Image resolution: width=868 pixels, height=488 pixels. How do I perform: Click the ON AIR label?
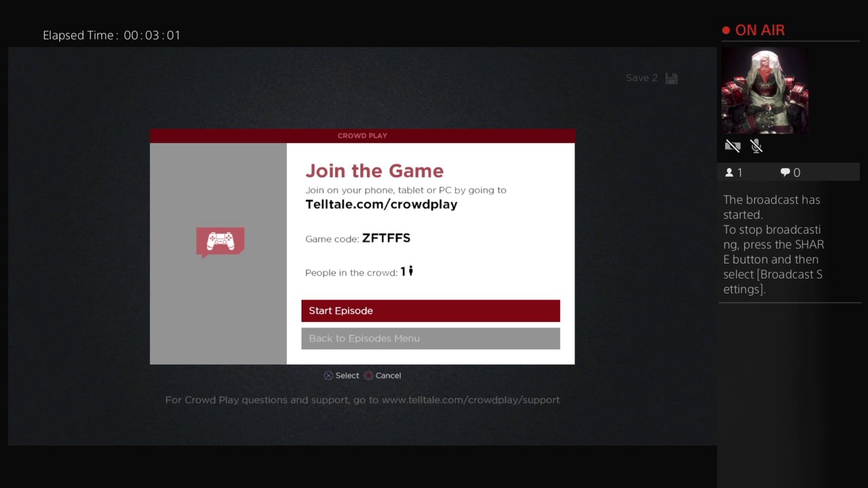tap(759, 30)
